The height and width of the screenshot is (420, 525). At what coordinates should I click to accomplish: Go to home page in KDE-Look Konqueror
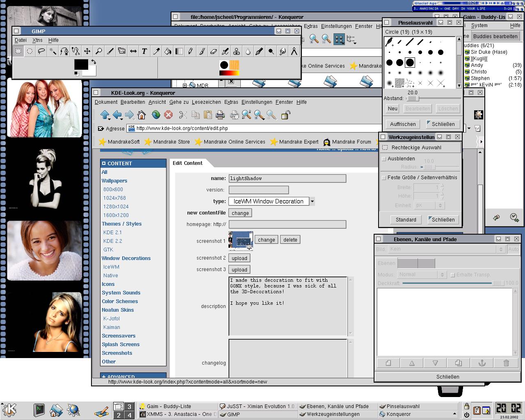(142, 115)
